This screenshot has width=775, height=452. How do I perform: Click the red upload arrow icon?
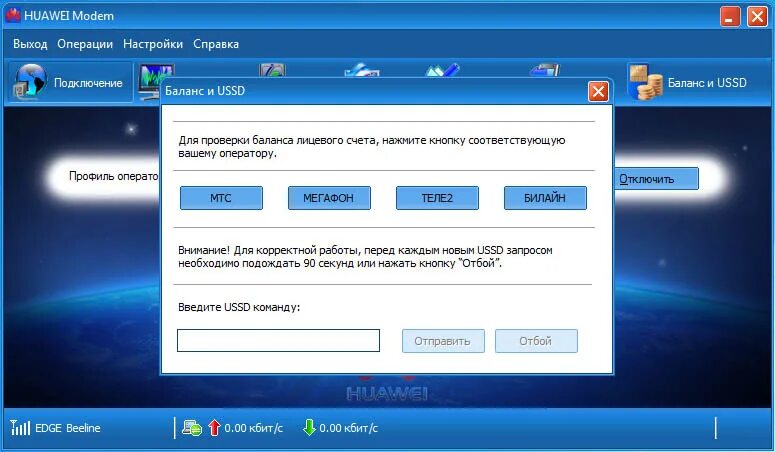(x=214, y=427)
